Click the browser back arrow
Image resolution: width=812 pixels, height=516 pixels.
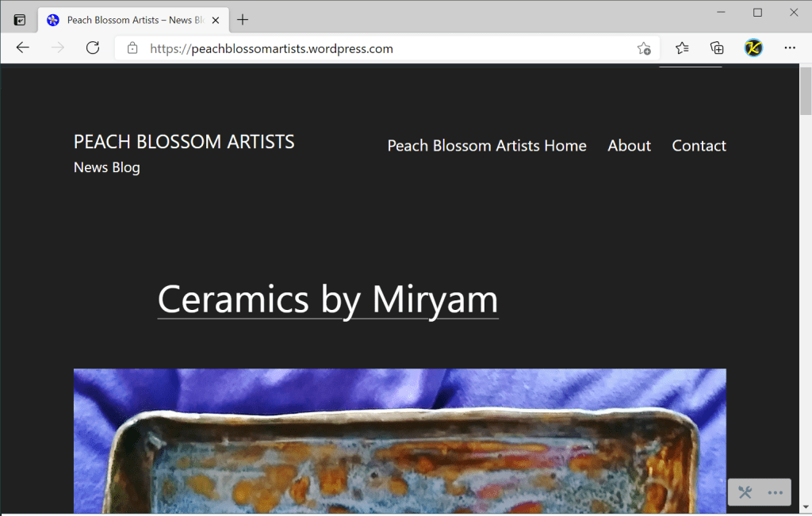22,48
